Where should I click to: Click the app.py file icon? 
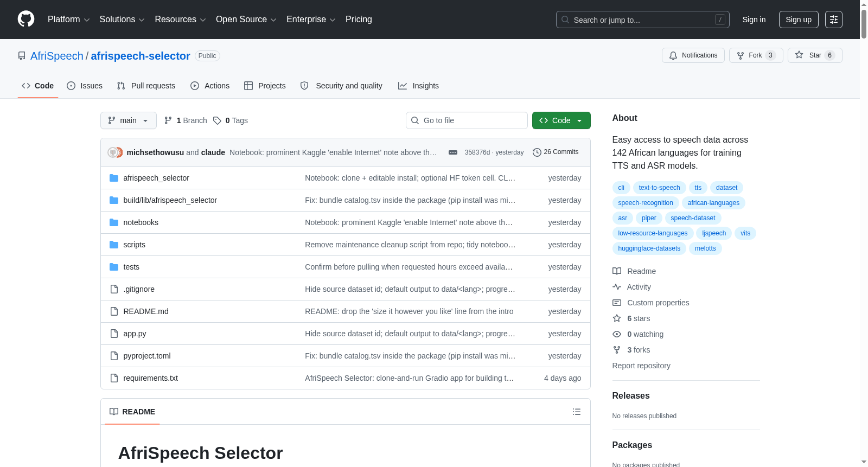[x=114, y=334]
